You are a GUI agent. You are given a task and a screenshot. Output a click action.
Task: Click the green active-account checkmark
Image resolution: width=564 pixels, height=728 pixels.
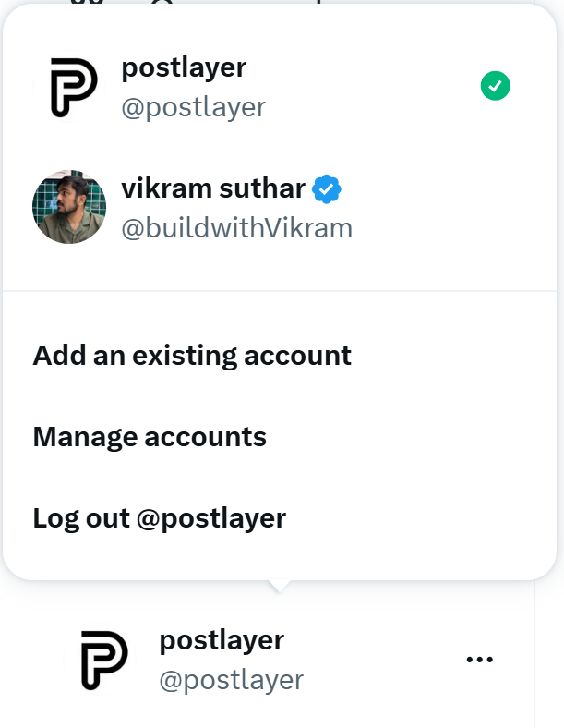pos(496,87)
